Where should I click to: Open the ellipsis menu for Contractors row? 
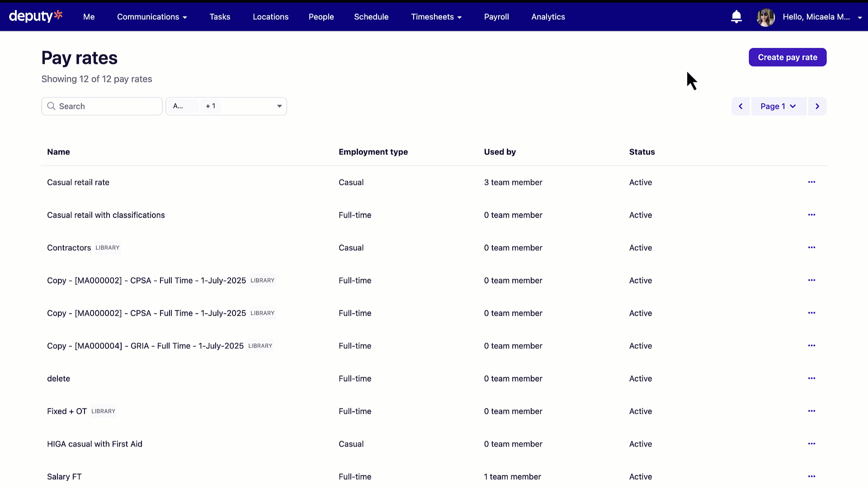tap(811, 247)
